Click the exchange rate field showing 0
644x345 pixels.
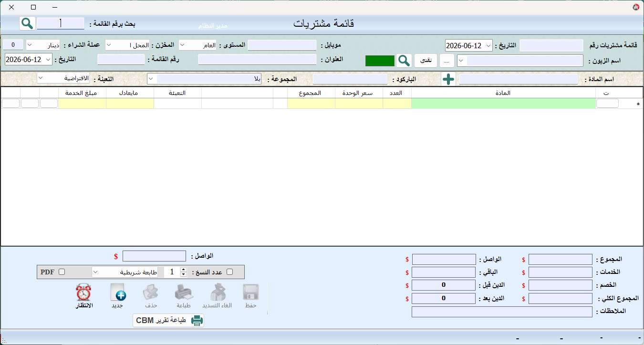point(13,44)
